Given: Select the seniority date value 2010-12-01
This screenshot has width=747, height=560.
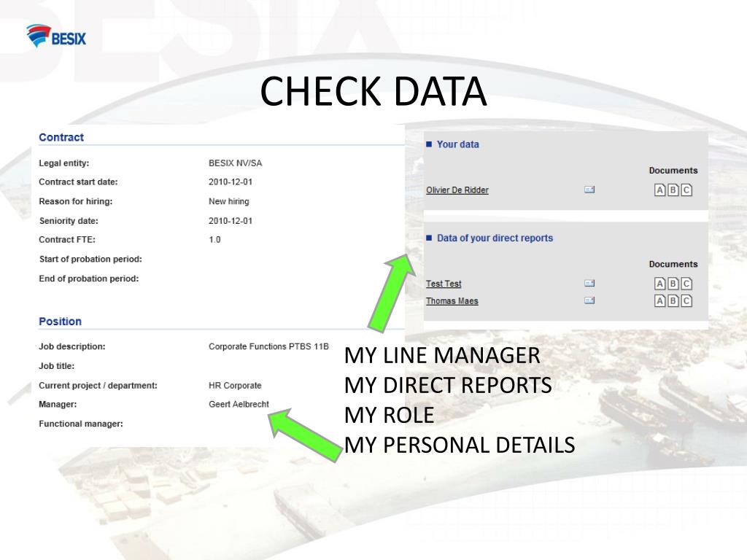Looking at the screenshot, I should tap(231, 221).
